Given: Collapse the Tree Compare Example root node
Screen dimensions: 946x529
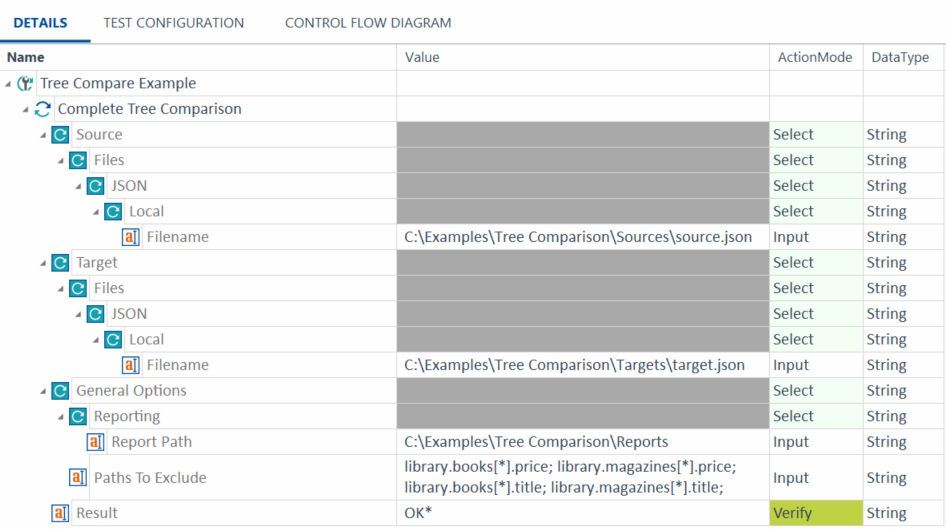Looking at the screenshot, I should click(9, 84).
